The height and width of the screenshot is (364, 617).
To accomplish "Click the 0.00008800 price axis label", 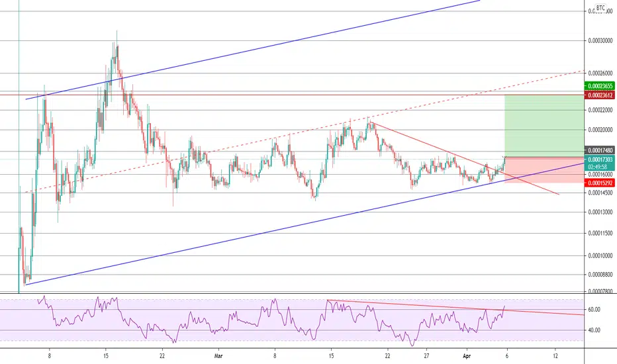I will [600, 275].
